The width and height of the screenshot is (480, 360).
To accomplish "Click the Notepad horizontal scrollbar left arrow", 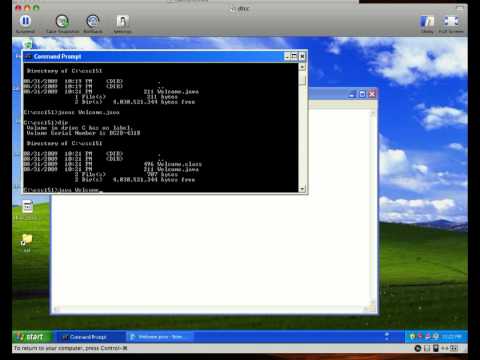I will tap(57, 309).
